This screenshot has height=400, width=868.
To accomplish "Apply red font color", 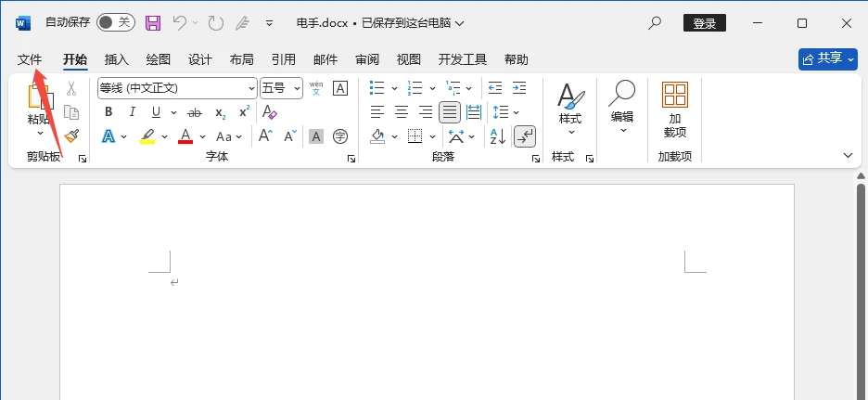I will point(185,136).
